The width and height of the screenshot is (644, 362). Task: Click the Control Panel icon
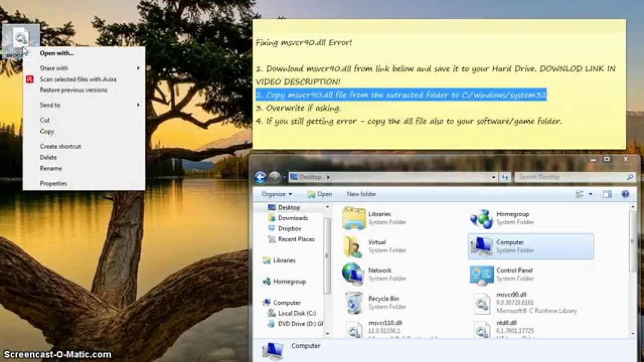point(481,275)
